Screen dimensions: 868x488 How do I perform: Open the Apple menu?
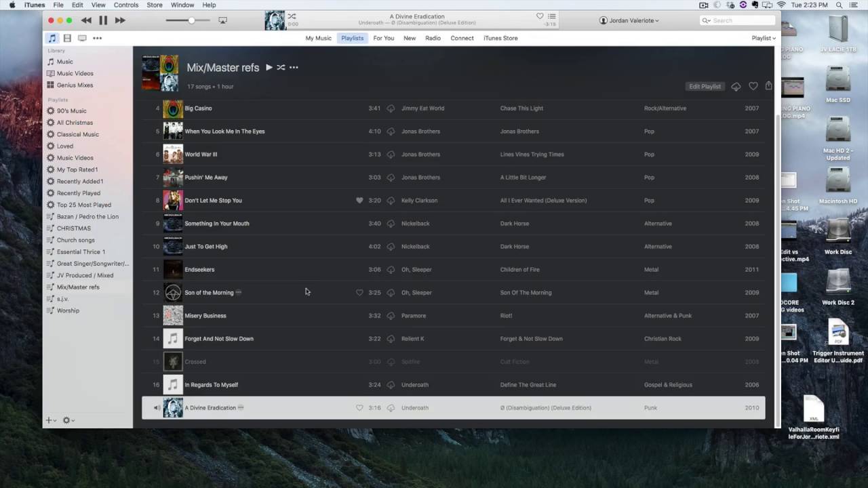pos(12,5)
